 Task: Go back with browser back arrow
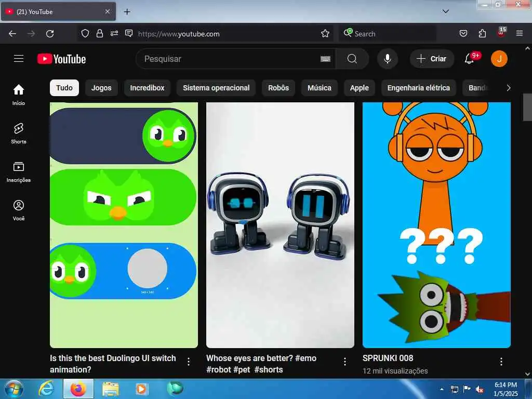12,34
